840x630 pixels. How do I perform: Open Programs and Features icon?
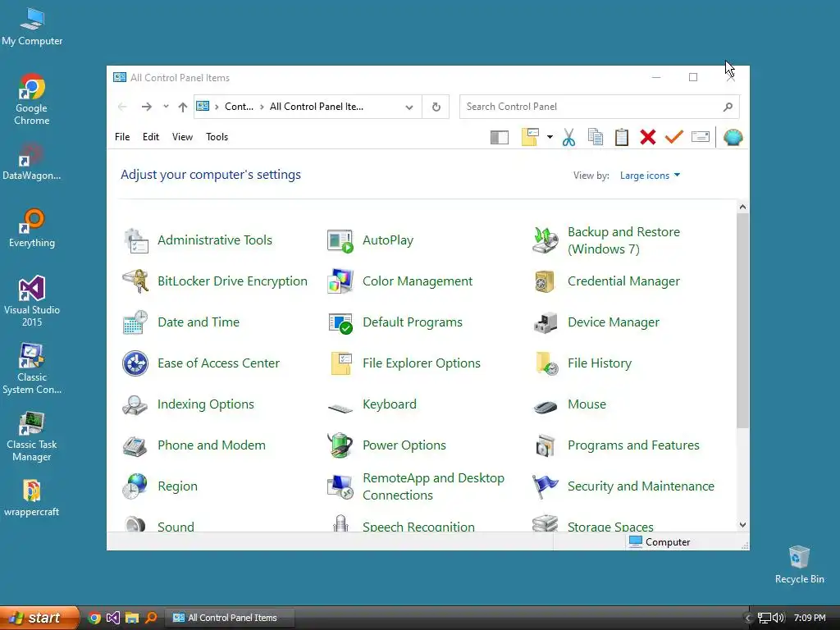click(546, 445)
